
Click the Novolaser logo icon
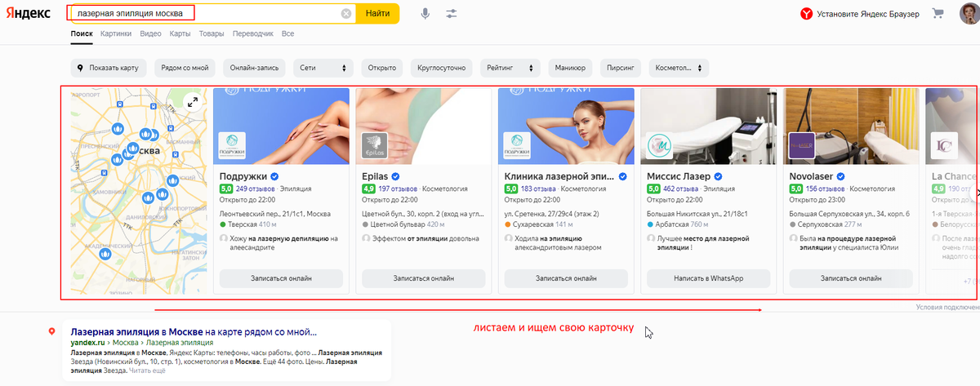pos(802,146)
